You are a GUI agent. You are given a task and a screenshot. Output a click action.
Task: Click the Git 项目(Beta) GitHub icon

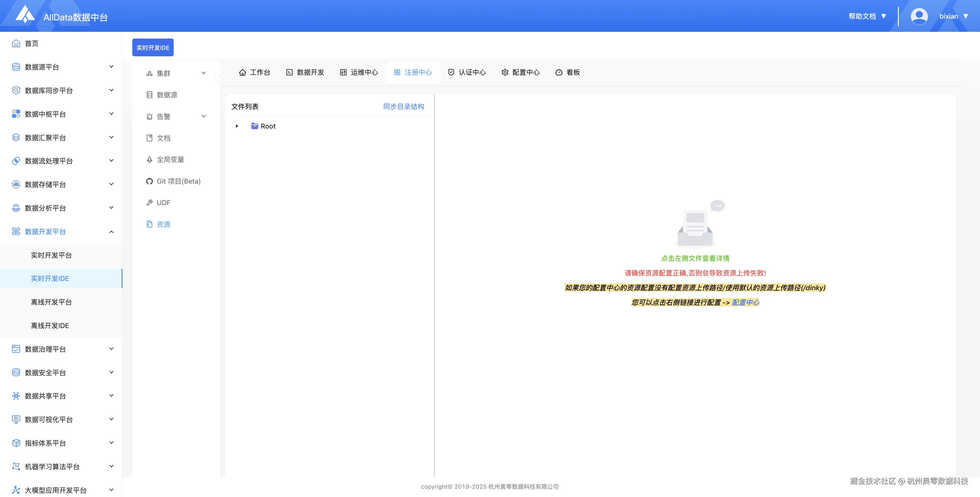coord(149,181)
